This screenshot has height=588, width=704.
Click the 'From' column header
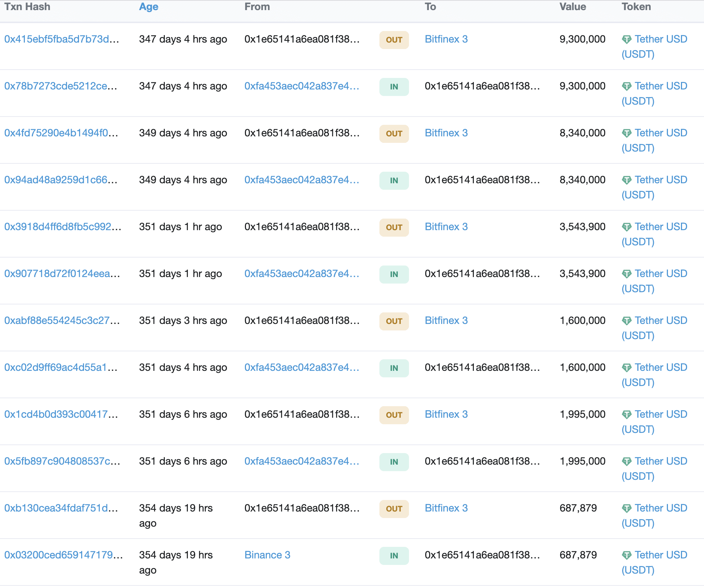(x=257, y=7)
